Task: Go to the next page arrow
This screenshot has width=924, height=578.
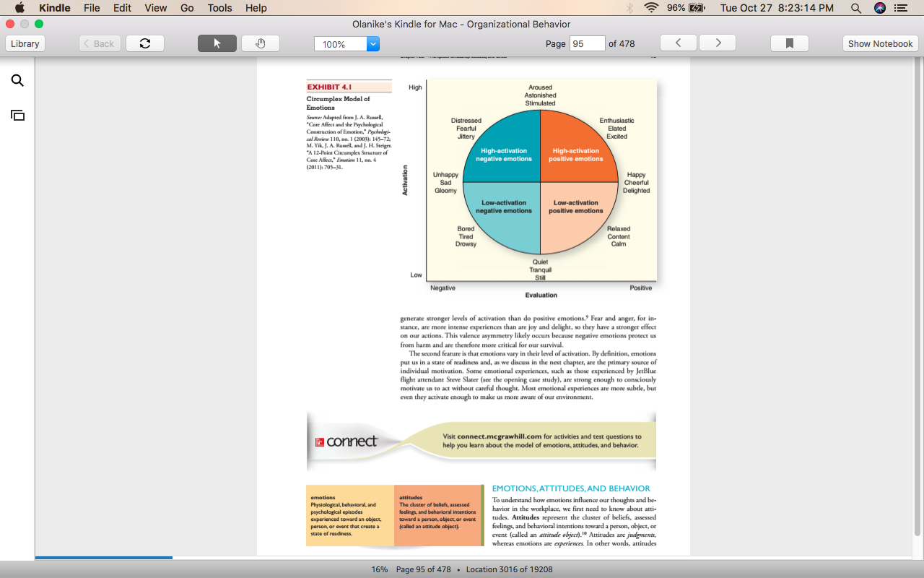Action: pyautogui.click(x=718, y=43)
